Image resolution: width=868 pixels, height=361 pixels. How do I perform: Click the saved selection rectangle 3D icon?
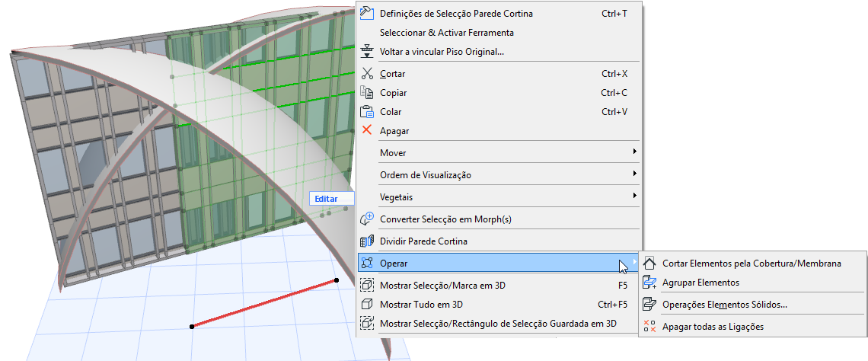[x=367, y=323]
